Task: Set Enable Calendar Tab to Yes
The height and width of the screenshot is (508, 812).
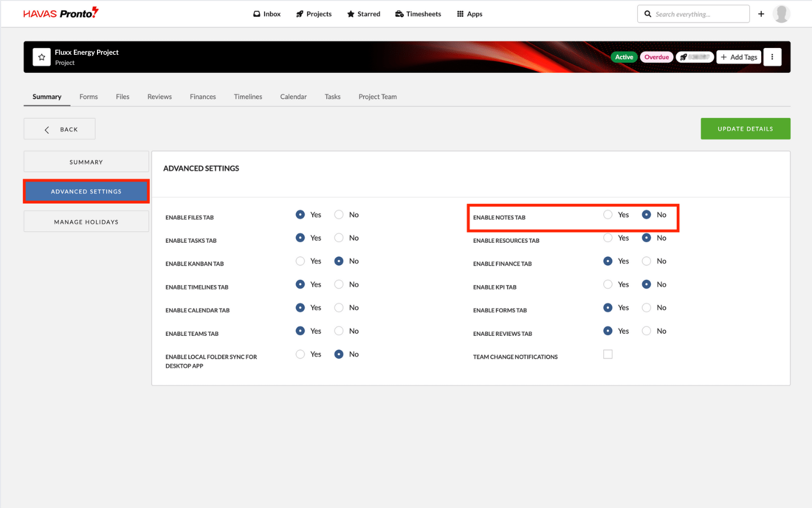Action: pyautogui.click(x=300, y=308)
